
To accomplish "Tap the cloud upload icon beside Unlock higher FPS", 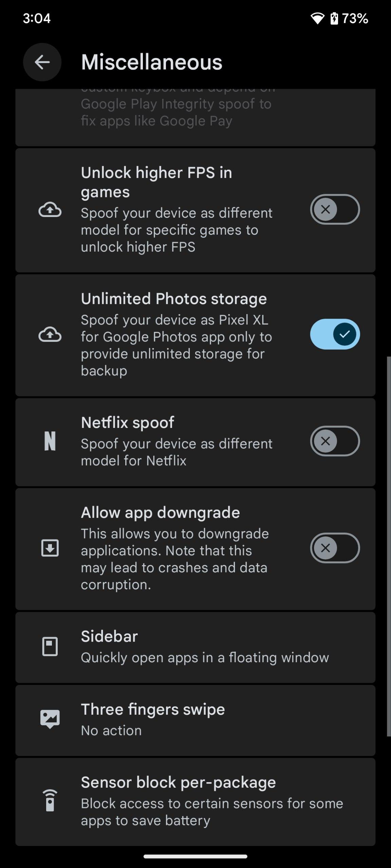I will coord(50,210).
